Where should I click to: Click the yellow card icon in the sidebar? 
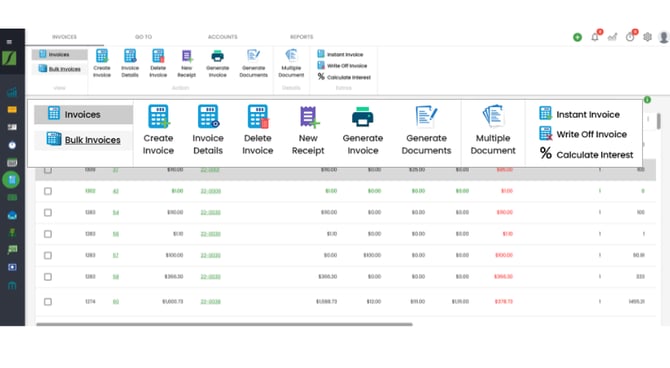click(12, 110)
